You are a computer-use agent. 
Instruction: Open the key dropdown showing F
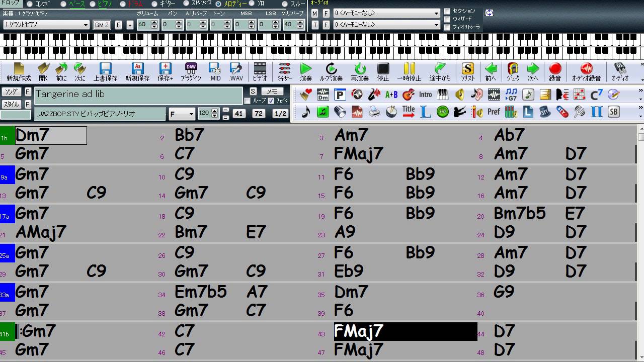pos(182,114)
